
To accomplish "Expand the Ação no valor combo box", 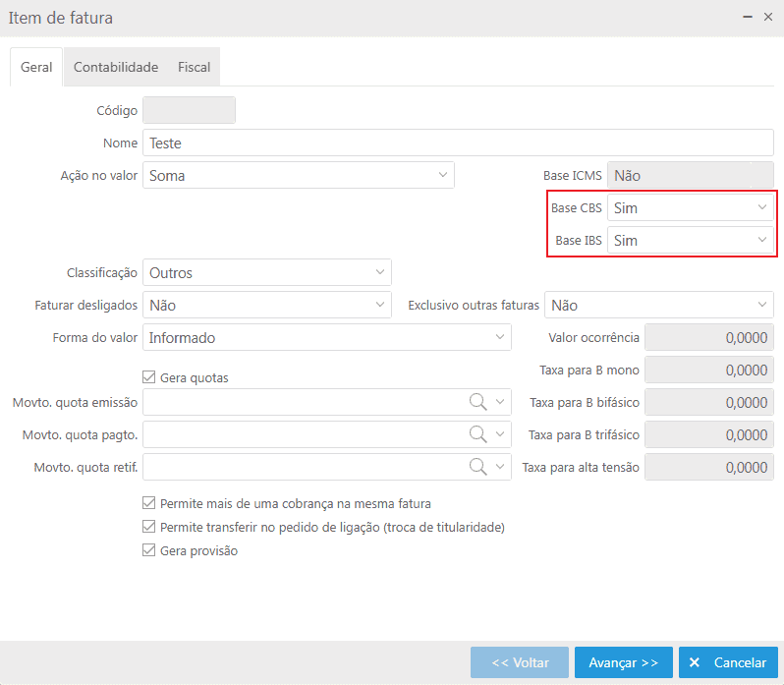I will pyautogui.click(x=442, y=176).
